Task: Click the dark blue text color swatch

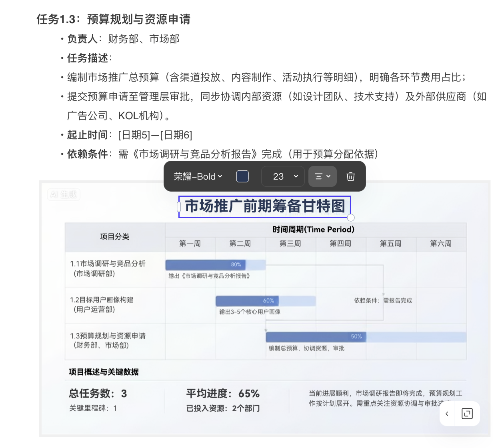Action: pyautogui.click(x=242, y=176)
